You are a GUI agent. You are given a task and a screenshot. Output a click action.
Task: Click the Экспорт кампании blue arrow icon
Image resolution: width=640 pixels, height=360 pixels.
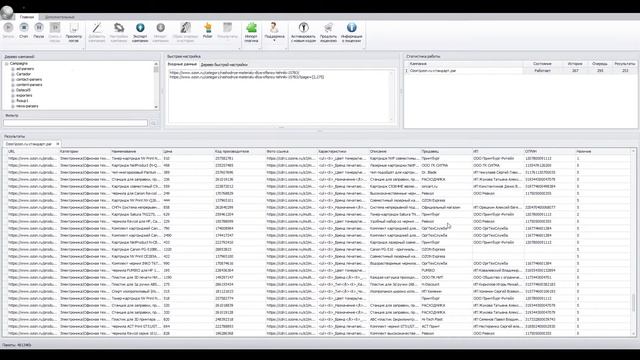[x=140, y=33]
